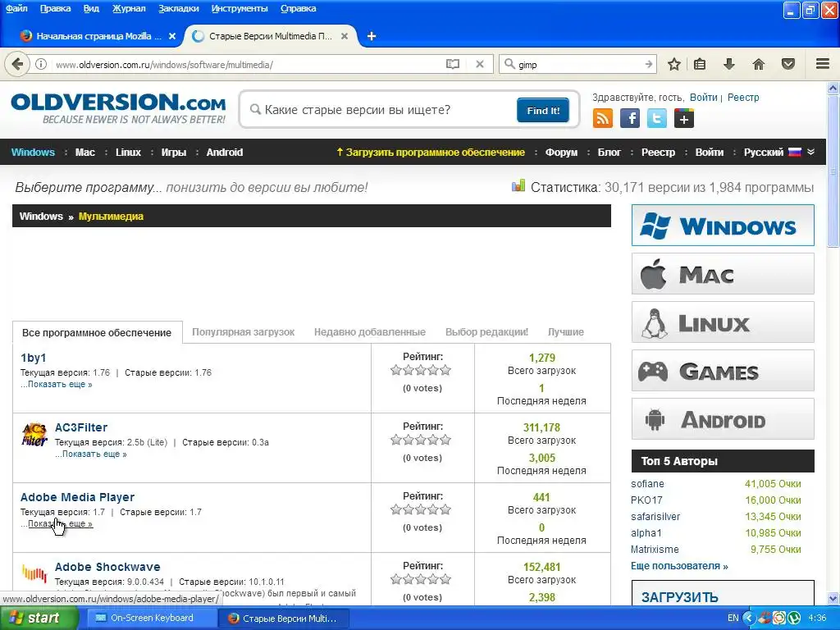Click the page scrollbar down arrow
The width and height of the screenshot is (840, 630).
click(833, 598)
